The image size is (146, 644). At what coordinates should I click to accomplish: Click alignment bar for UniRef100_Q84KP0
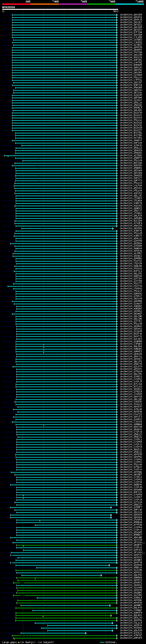tap(65, 50)
